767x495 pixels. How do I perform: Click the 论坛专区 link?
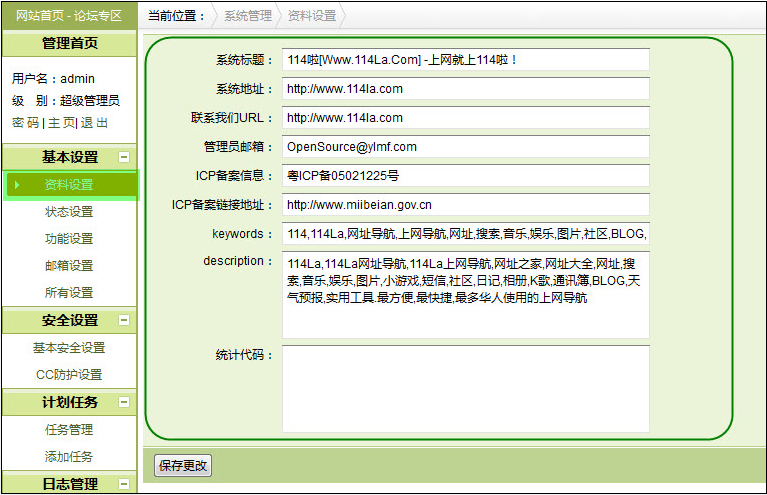(x=98, y=16)
